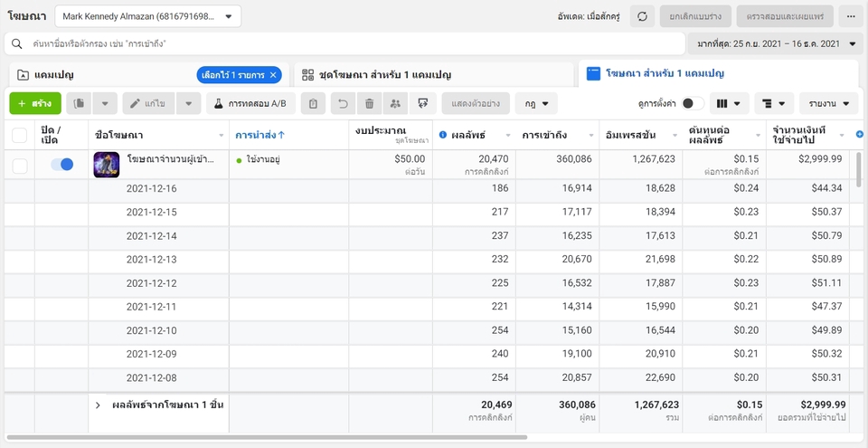Check the select-all header checkbox
Screen dimensions: 868x448
(x=19, y=135)
